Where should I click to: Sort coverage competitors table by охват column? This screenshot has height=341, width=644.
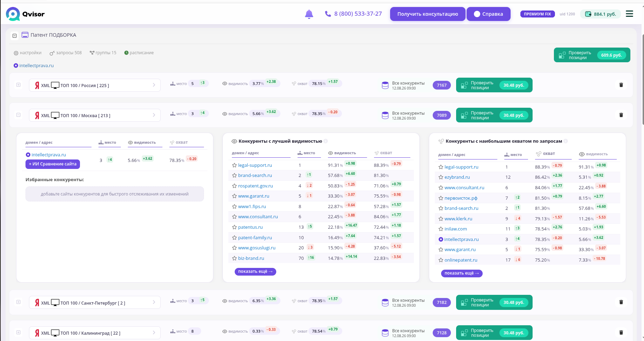pos(546,154)
